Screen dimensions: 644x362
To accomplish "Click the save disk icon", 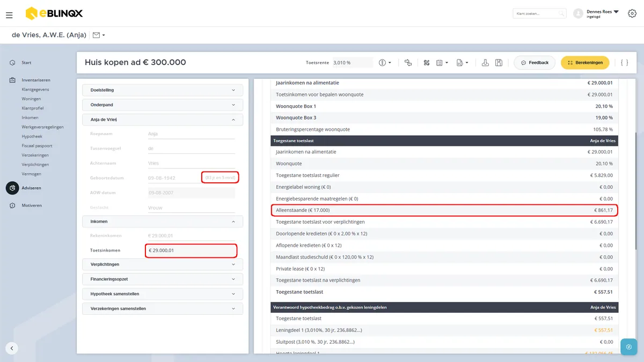I will coord(499,63).
